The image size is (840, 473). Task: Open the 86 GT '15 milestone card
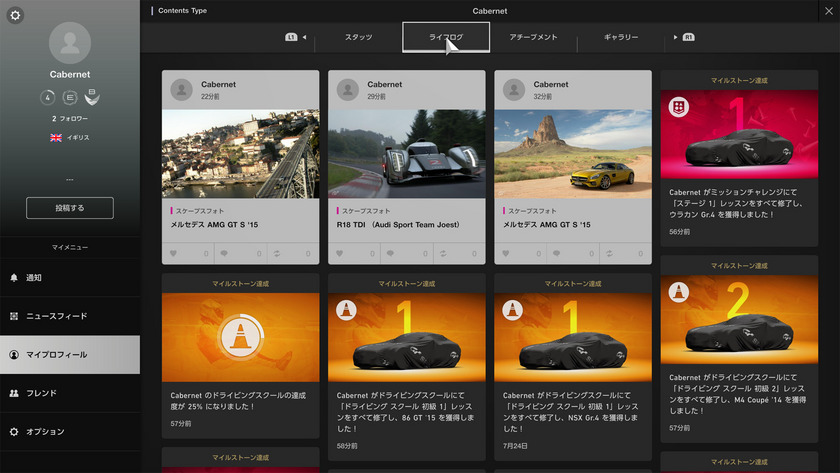tap(407, 367)
